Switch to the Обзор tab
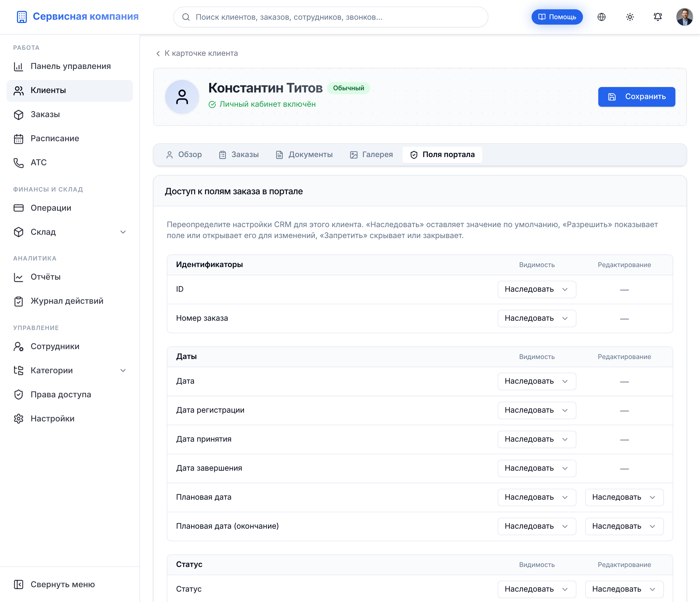Screen dimensions: 700x602 point(184,155)
